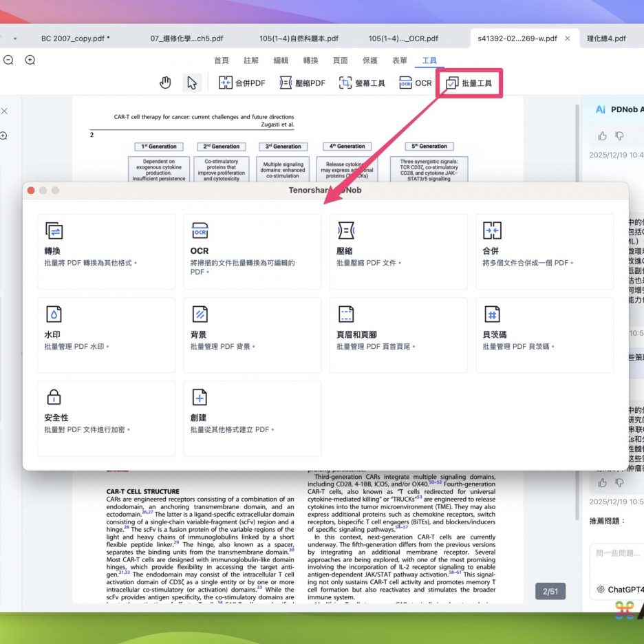The height and width of the screenshot is (644, 644).
Task: Open the 批量工具 batch tools
Action: click(469, 83)
